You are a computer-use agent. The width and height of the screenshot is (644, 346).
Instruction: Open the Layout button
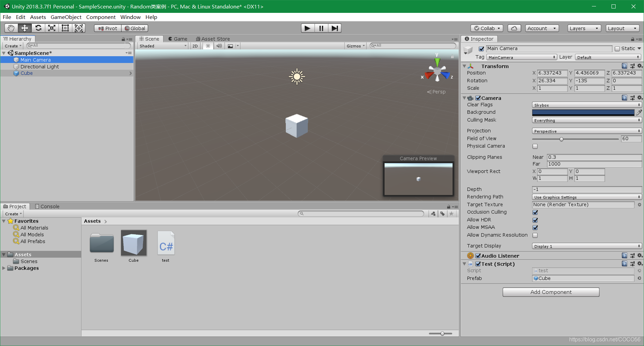pos(623,28)
